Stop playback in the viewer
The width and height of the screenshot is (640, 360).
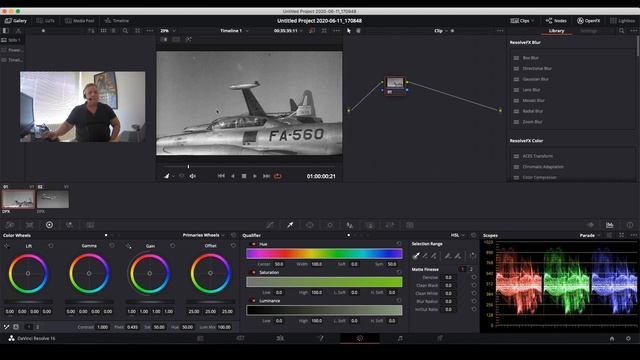coord(244,176)
